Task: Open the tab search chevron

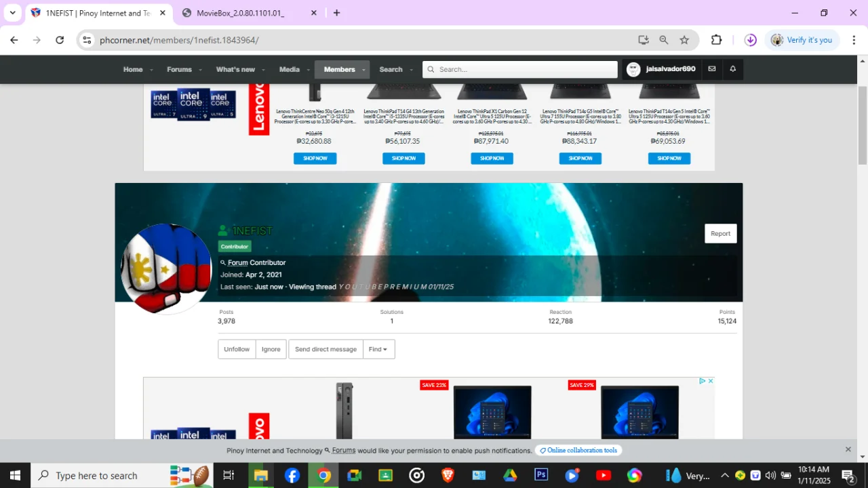Action: click(x=12, y=13)
